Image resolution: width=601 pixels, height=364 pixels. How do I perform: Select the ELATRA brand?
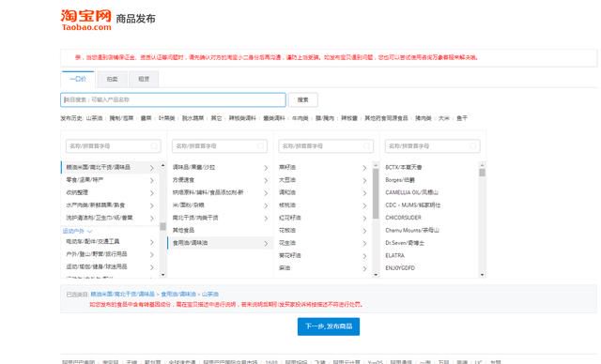pyautogui.click(x=394, y=256)
